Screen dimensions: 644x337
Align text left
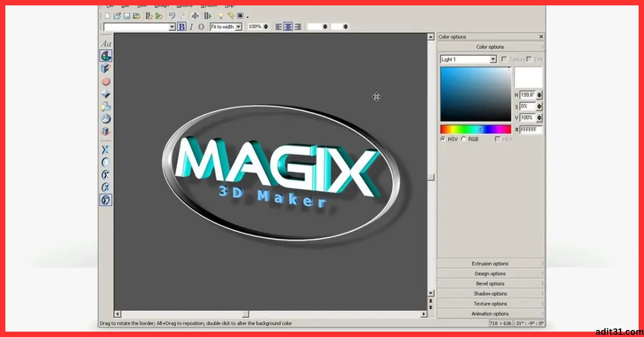278,26
